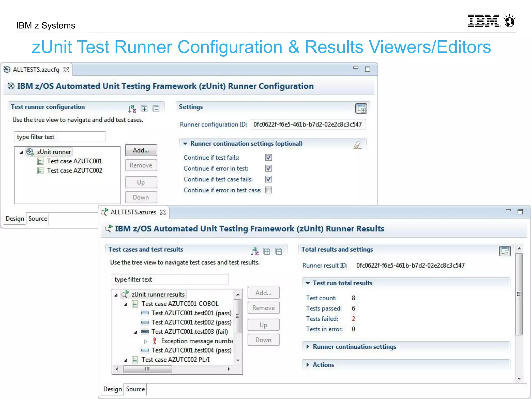Screen dimensions: 532x399
Task: Select the ALLTESTS.azucfg editor tab
Action: (36, 70)
